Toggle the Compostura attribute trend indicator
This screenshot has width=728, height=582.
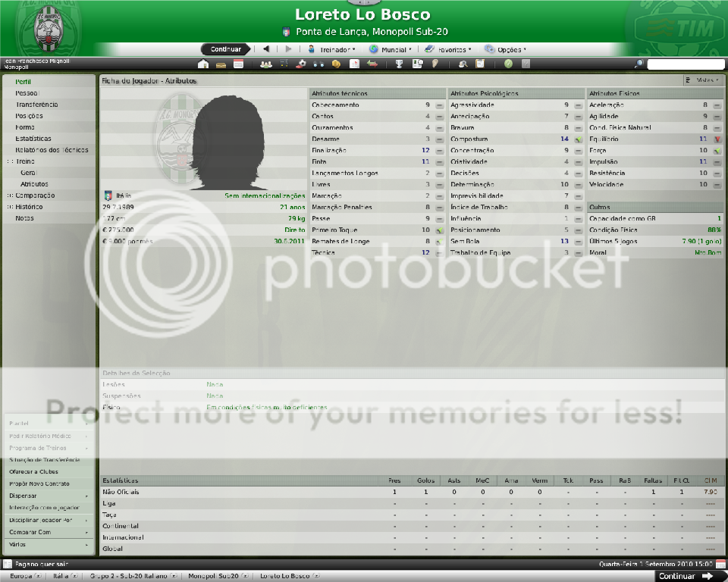pyautogui.click(x=578, y=139)
